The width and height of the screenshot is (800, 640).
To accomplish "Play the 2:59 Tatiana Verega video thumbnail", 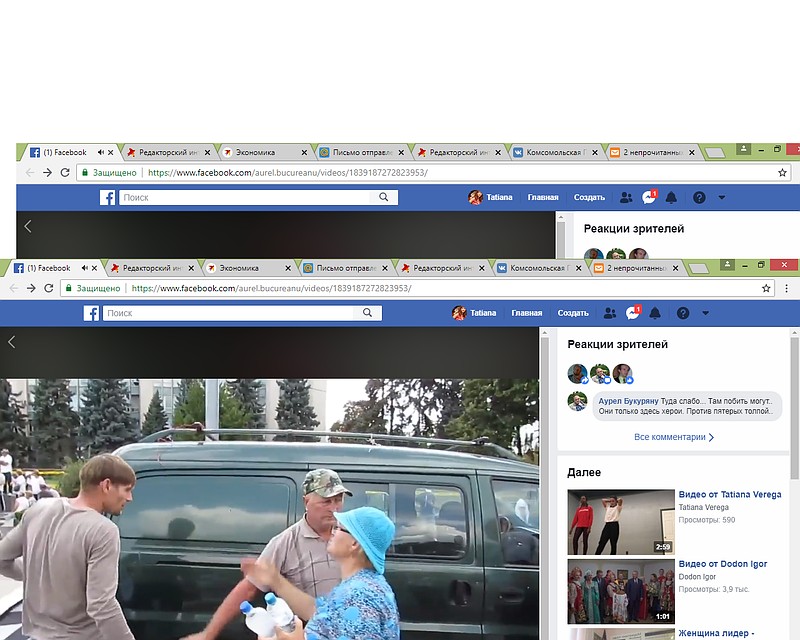I will [x=621, y=522].
